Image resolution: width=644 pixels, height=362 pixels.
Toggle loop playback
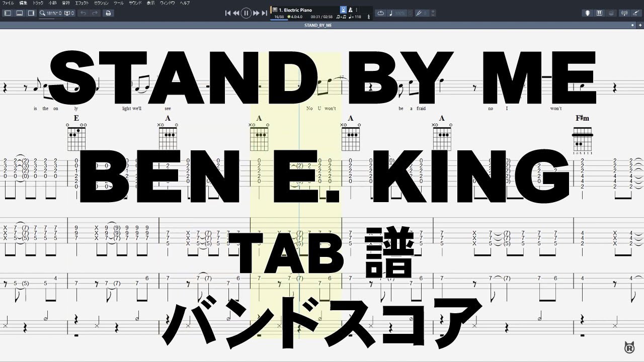pyautogui.click(x=381, y=13)
